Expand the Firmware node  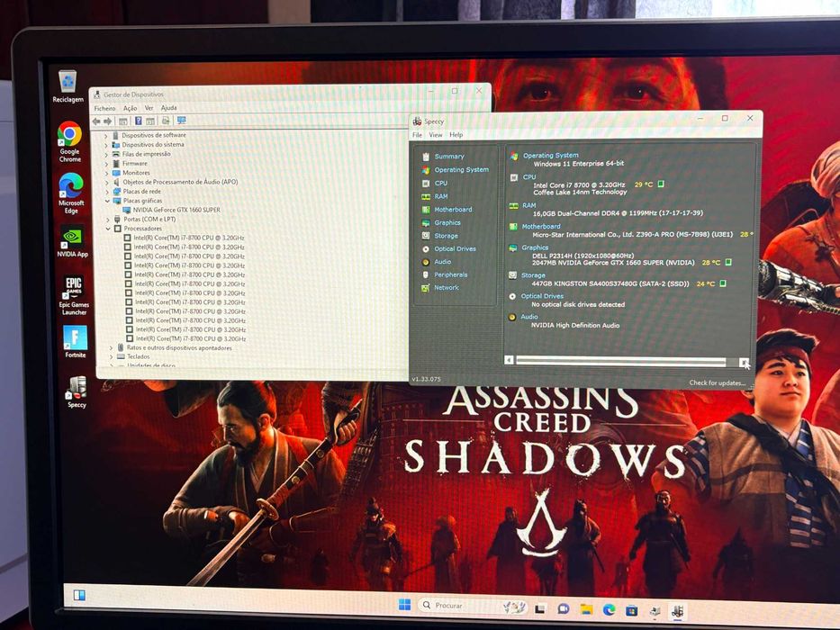click(x=106, y=165)
